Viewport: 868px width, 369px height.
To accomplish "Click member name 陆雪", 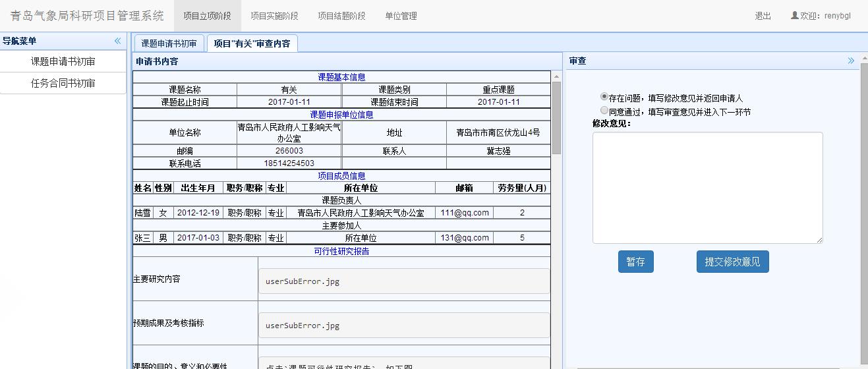I will coord(142,213).
